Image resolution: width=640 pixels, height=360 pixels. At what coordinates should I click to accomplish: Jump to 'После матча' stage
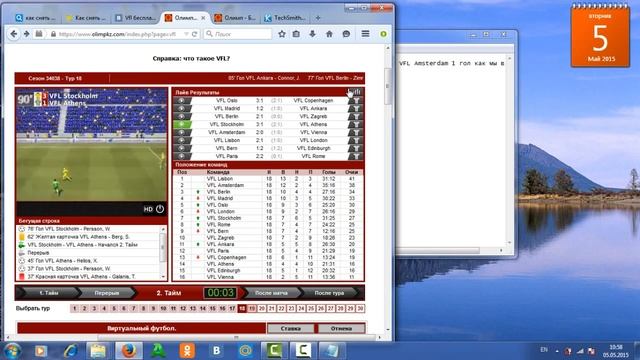click(271, 293)
